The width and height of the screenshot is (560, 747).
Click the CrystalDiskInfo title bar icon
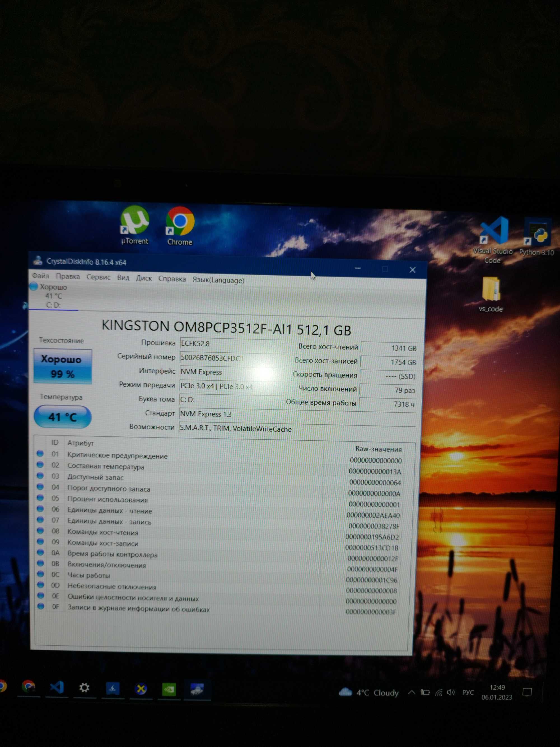click(38, 260)
